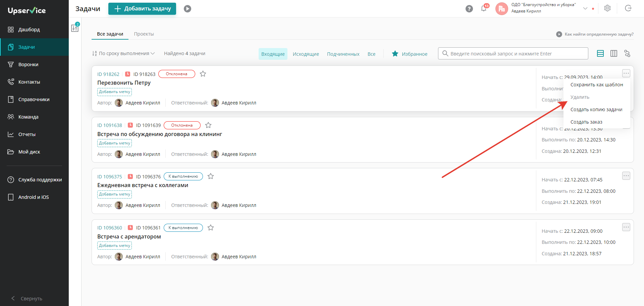
Task: Open Отчеты in the sidebar
Action: click(34, 134)
